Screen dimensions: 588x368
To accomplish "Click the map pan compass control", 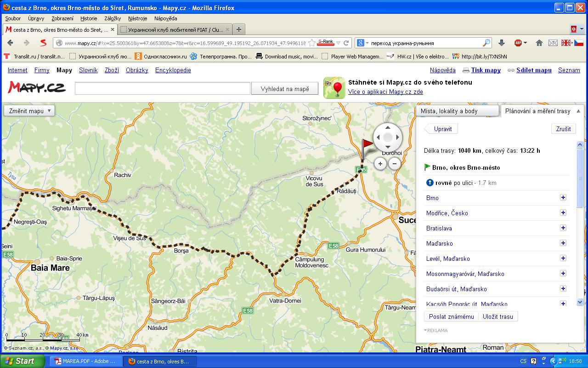I will tap(388, 137).
